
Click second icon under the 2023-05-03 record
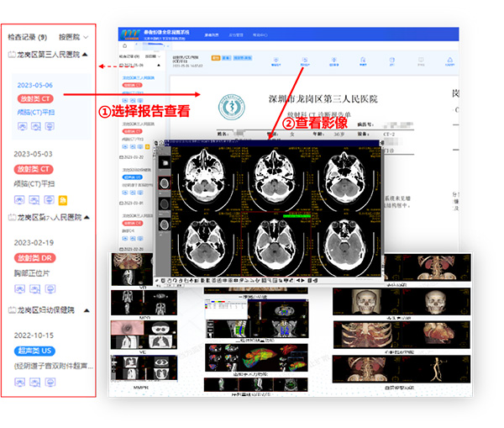[36, 200]
